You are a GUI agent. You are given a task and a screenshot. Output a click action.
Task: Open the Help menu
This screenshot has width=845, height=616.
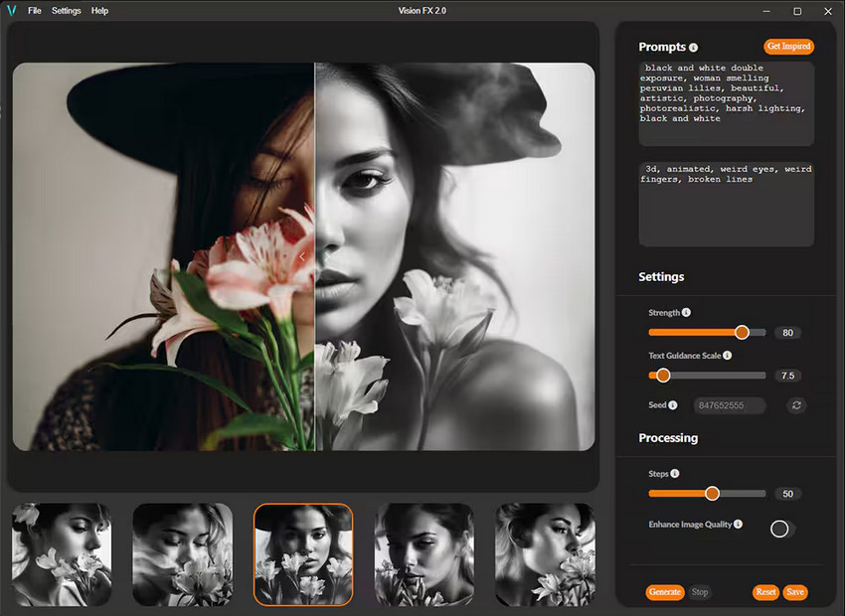[x=99, y=11]
